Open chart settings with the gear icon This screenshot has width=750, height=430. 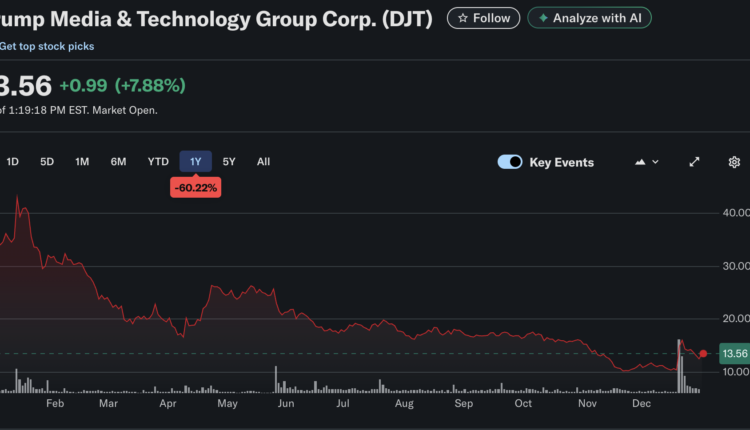[734, 162]
